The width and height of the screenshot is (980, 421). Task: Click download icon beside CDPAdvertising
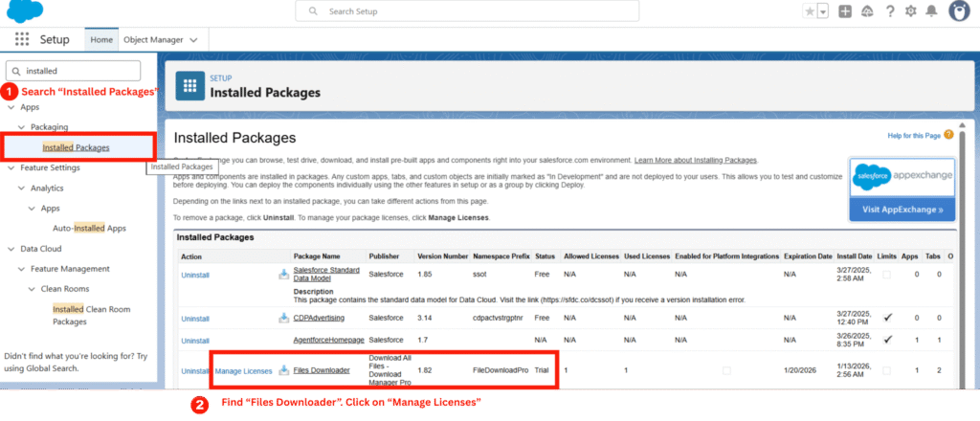tap(283, 318)
